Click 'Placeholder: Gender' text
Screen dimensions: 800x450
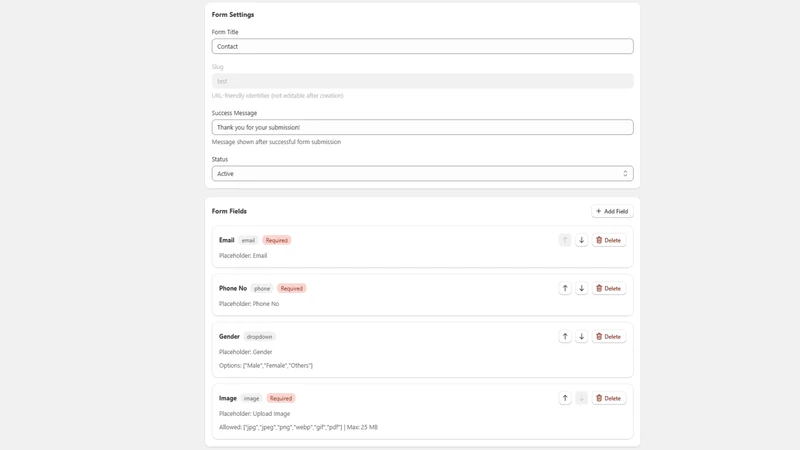coord(245,352)
